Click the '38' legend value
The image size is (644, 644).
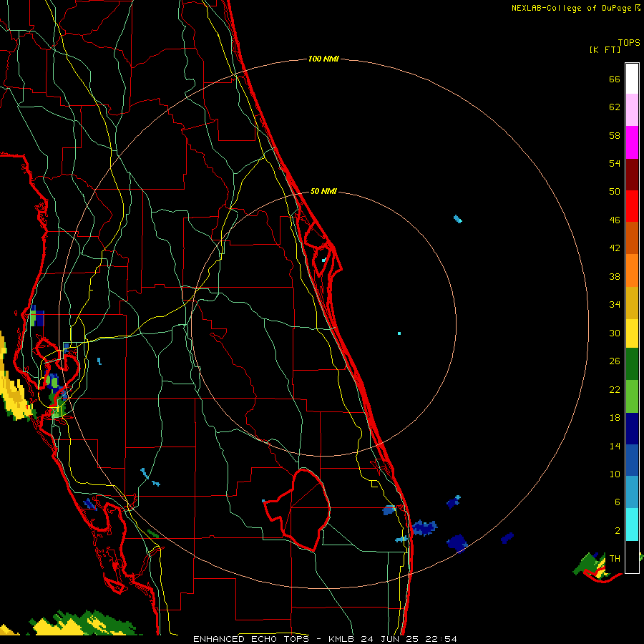coord(615,276)
